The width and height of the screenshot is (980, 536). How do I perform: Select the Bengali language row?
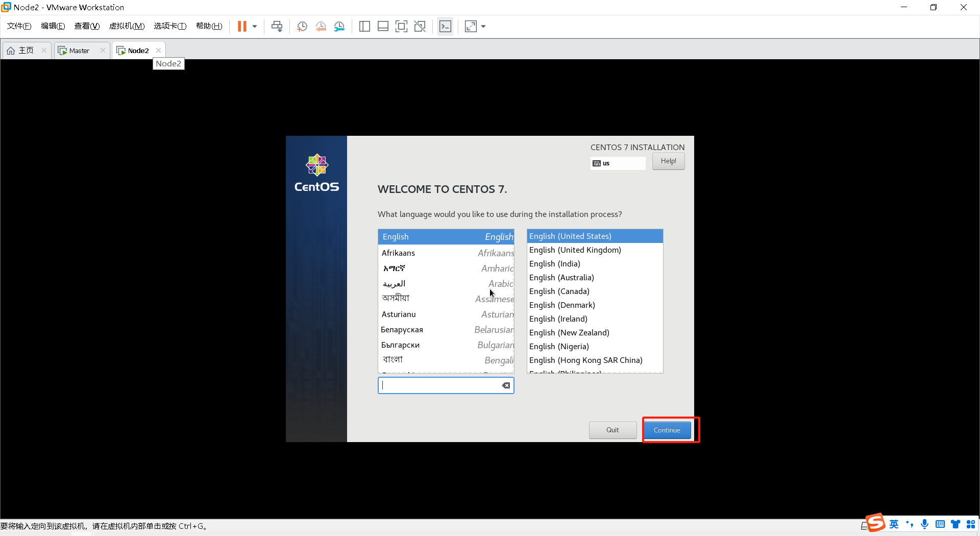click(x=446, y=360)
